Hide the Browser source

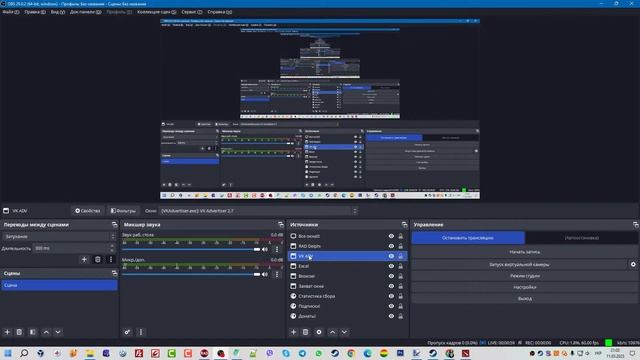click(391, 276)
